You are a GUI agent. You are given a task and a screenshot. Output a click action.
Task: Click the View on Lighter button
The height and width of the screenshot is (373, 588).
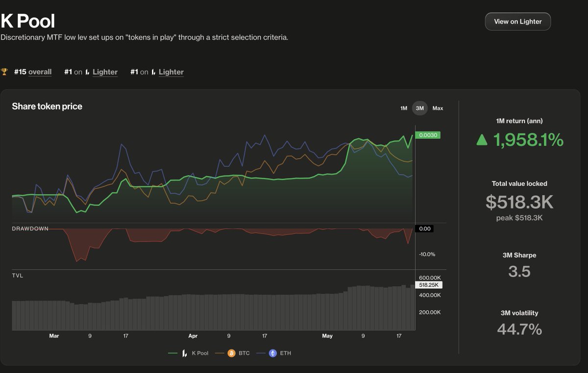coord(517,22)
